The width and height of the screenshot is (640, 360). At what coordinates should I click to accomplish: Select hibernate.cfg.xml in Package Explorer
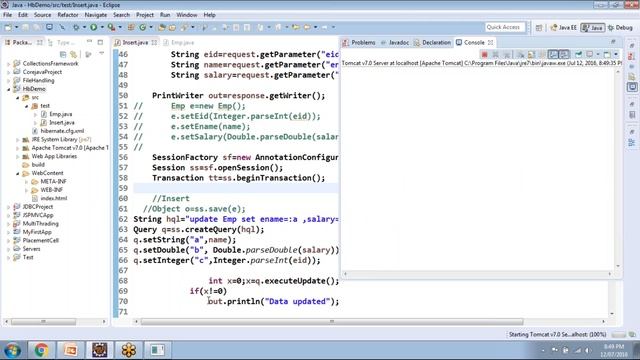click(58, 131)
